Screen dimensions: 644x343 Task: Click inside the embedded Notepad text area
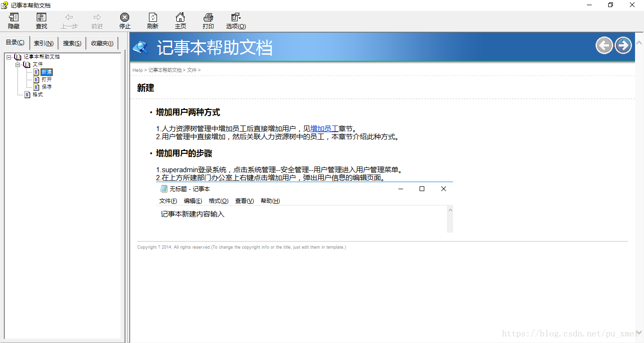pos(302,219)
